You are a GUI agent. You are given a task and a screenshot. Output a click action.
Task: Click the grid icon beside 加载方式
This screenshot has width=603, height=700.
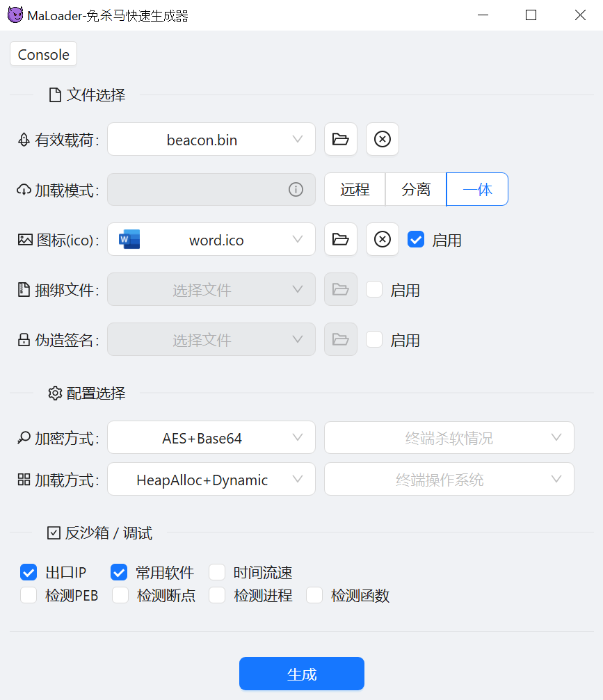pyautogui.click(x=24, y=480)
